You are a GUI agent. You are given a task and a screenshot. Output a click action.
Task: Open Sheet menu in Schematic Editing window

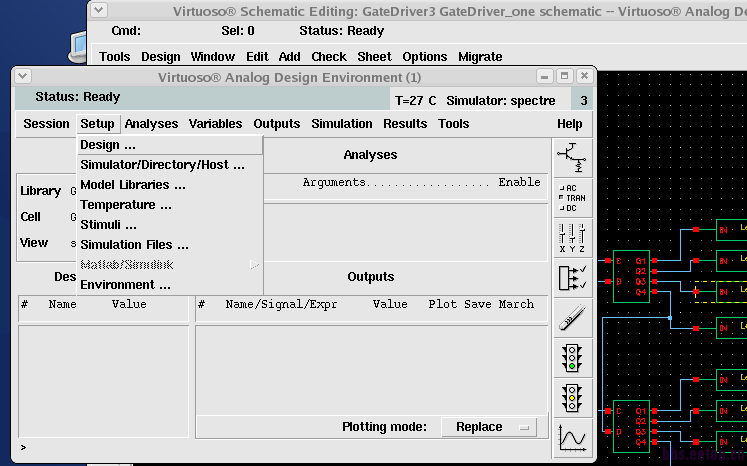374,57
